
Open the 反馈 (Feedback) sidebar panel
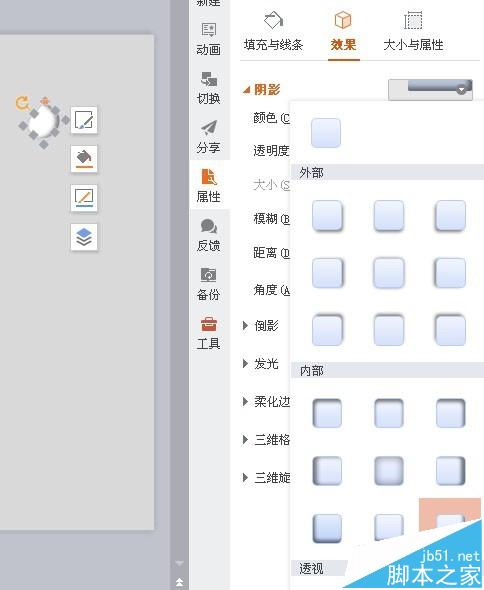point(209,235)
